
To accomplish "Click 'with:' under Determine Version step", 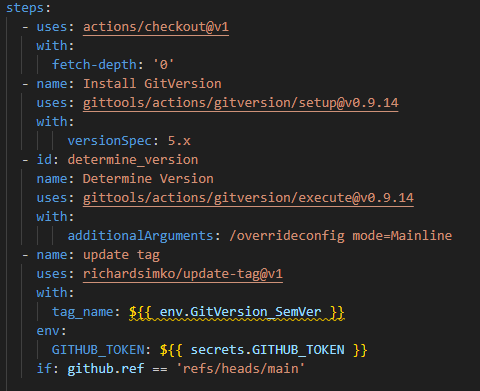I will 55,217.
